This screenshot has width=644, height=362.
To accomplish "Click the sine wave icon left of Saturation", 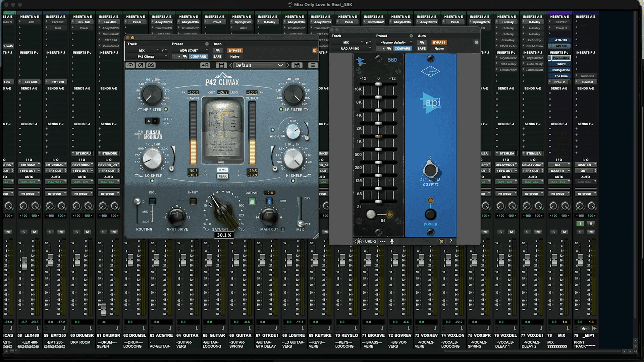I will pos(205,229).
